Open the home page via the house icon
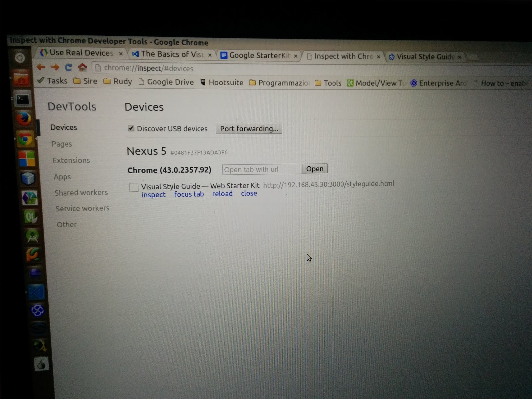Viewport: 532px width, 399px height. [x=82, y=67]
